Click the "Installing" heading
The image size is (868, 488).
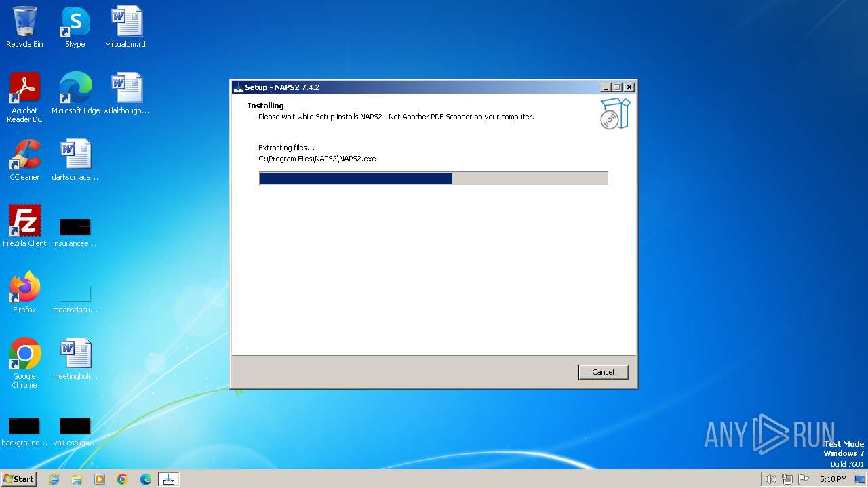266,106
